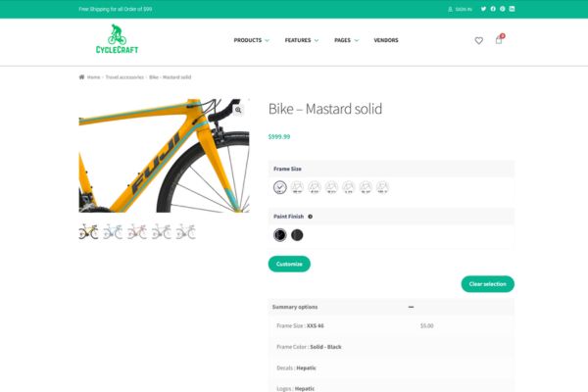Open the LinkedIn social link

pyautogui.click(x=512, y=9)
